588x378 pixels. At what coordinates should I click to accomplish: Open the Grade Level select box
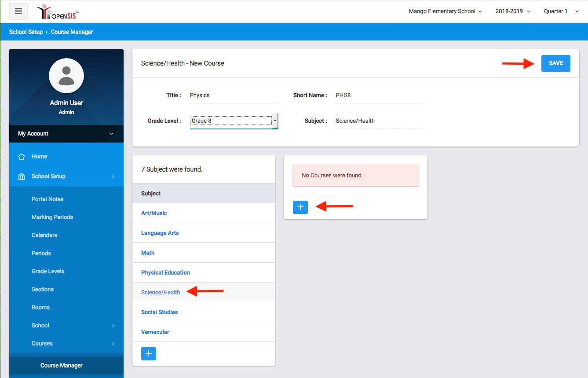click(x=234, y=121)
